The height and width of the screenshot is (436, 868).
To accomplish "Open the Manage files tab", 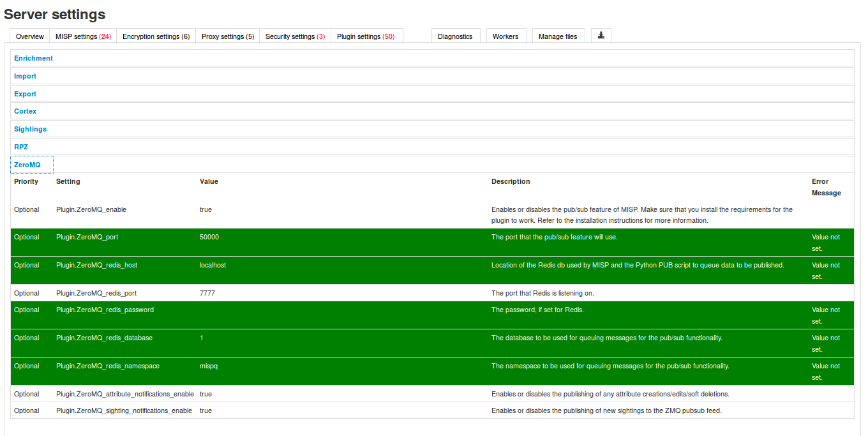I will pyautogui.click(x=557, y=36).
